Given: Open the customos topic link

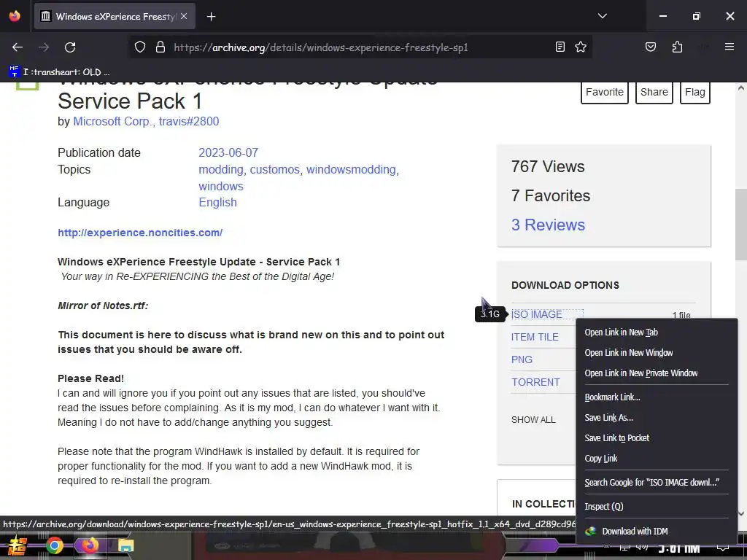Looking at the screenshot, I should coord(275,169).
